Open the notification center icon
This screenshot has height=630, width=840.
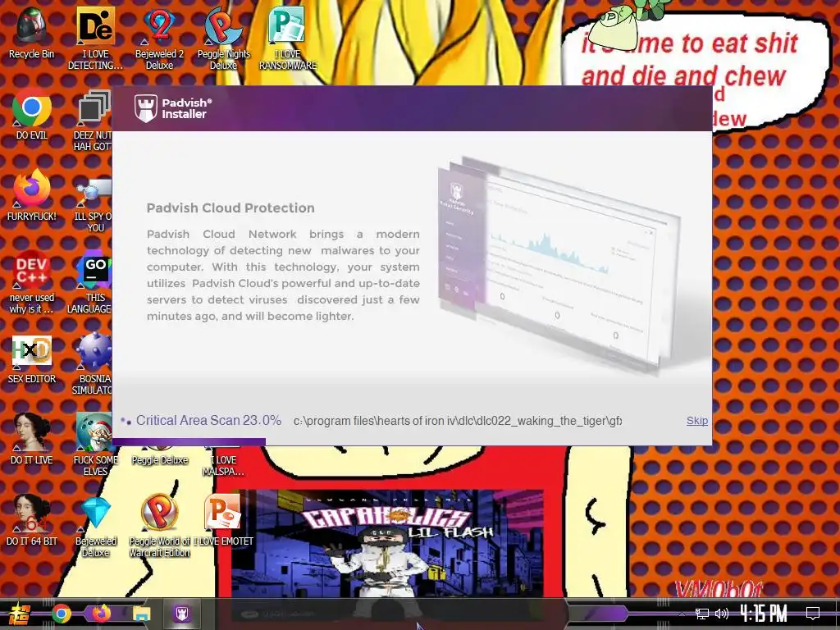click(x=813, y=614)
